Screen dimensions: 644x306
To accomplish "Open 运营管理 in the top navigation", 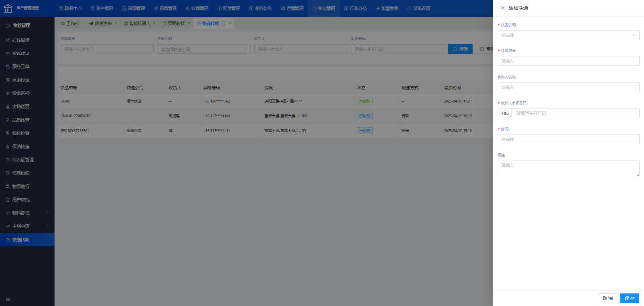I will coord(292,8).
